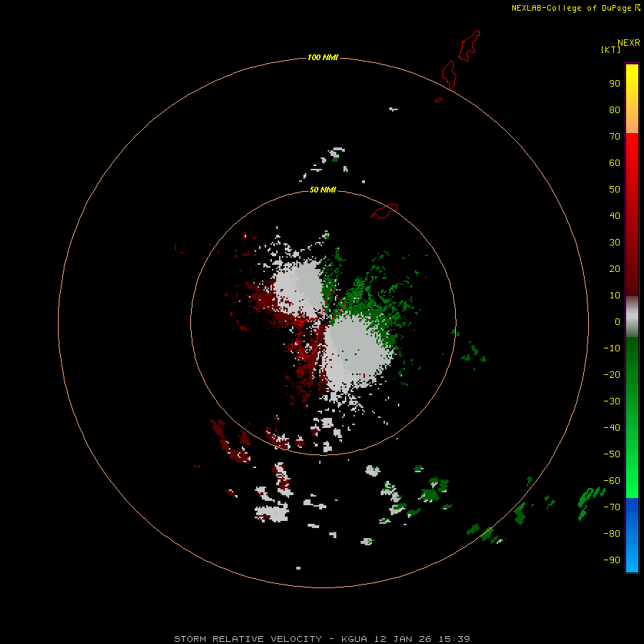Image resolution: width=644 pixels, height=644 pixels.
Task: Click the -80 value on velocity scale
Action: coord(612,534)
